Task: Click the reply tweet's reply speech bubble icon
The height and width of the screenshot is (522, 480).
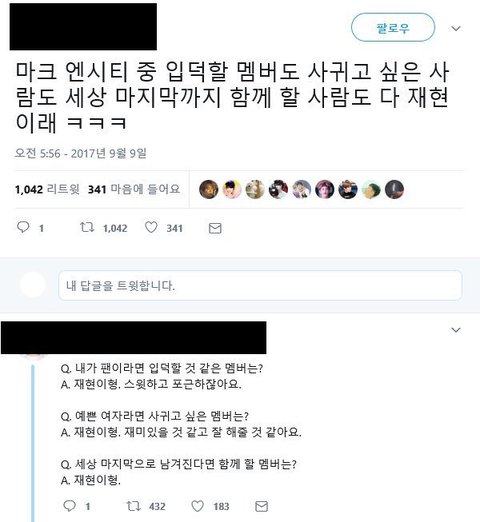Action: (x=69, y=506)
